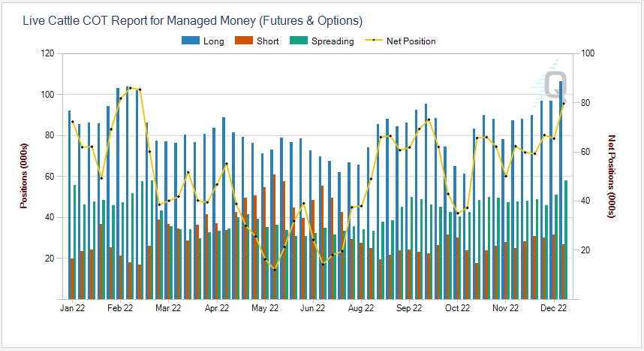This screenshot has width=644, height=351.
Task: Click the Oct 22 axis label
Action: pos(458,308)
